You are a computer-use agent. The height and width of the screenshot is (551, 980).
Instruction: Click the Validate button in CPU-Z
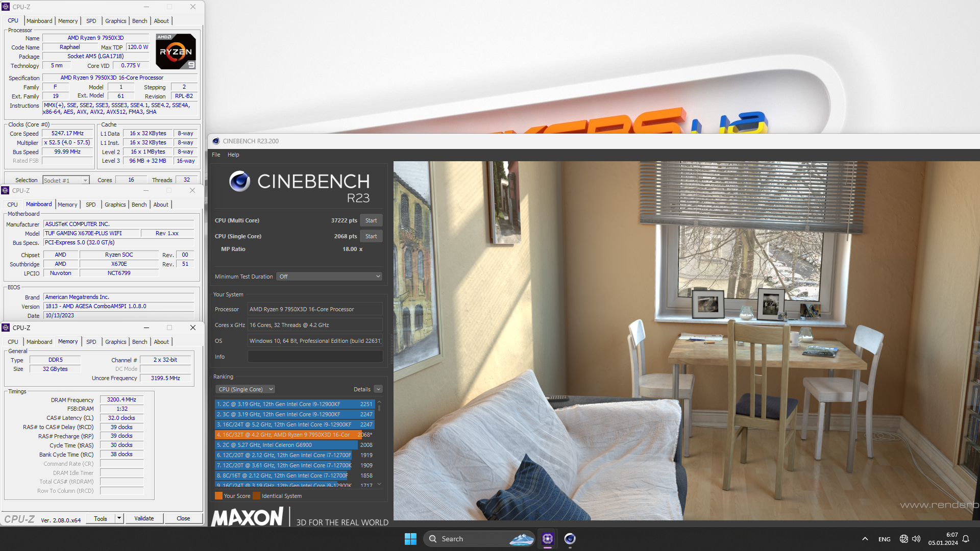(x=143, y=518)
